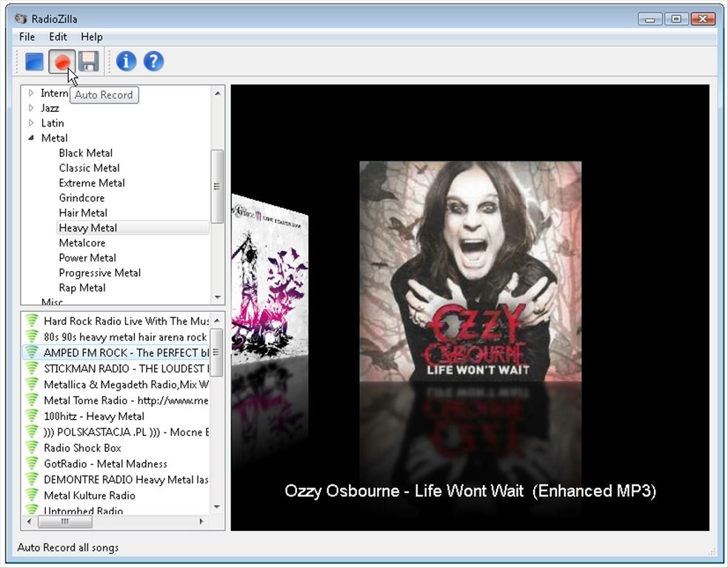Open the Edit menu

pos(58,37)
